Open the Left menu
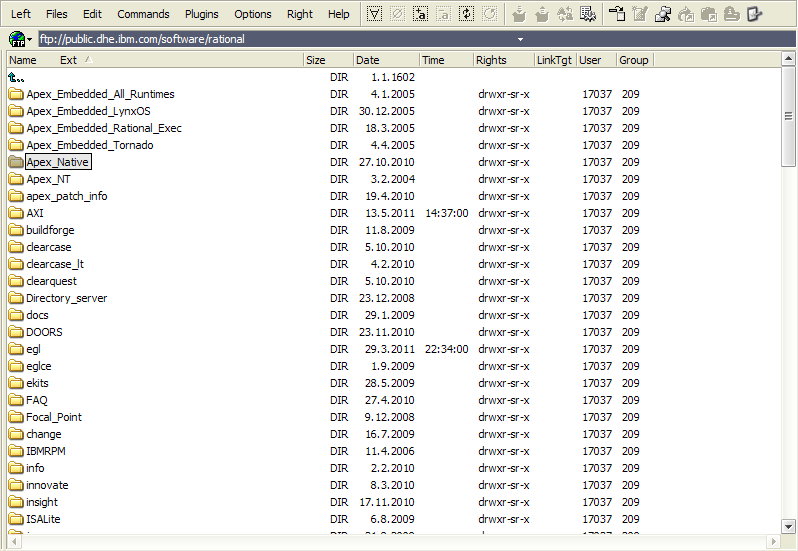Viewport: 798px width, 551px height. [21, 14]
